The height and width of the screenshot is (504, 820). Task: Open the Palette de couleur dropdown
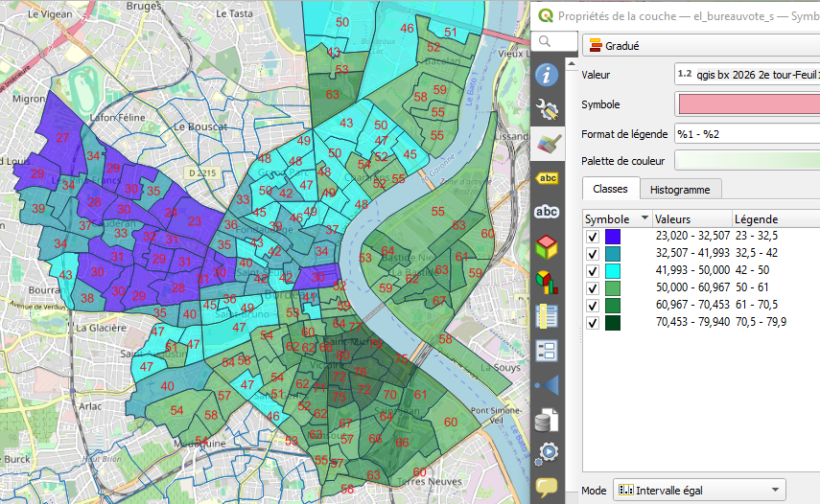click(747, 160)
